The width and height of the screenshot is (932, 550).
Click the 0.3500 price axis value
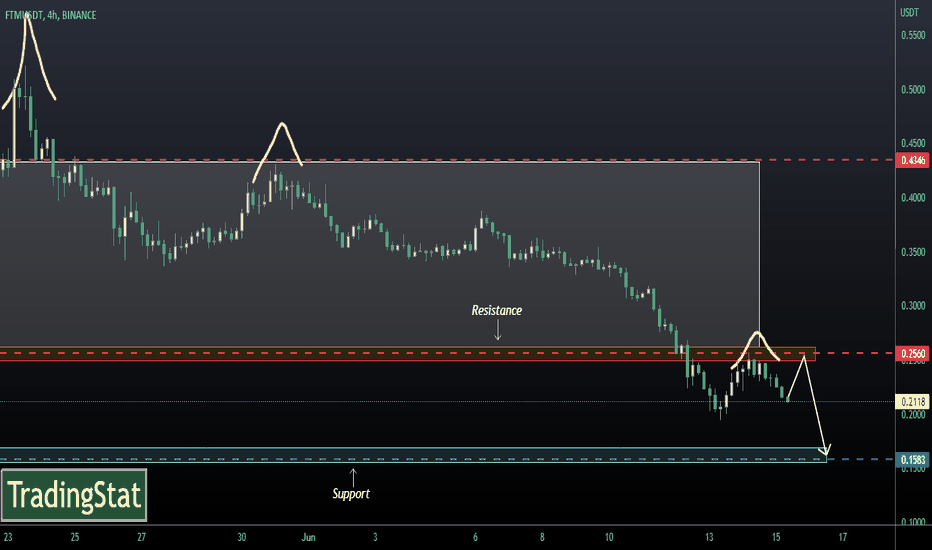pyautogui.click(x=913, y=252)
